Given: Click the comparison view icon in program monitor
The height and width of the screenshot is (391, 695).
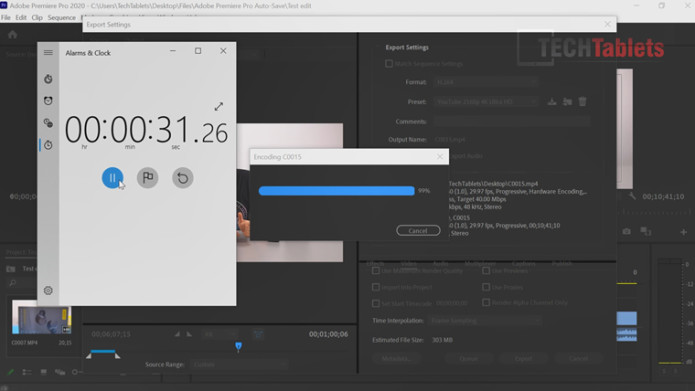Looking at the screenshot, I should tap(646, 231).
